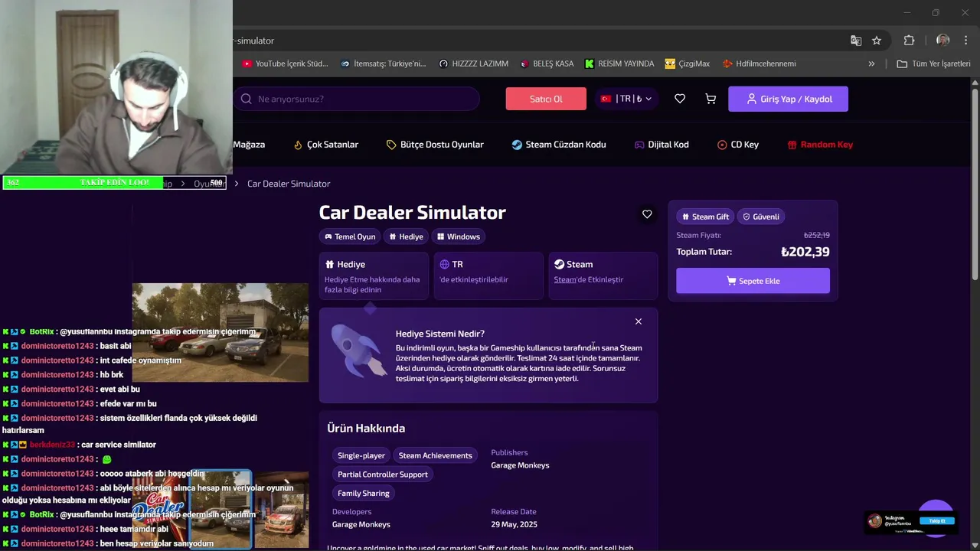980x551 pixels.
Task: Click the green follower goal progress bar
Action: point(115,183)
